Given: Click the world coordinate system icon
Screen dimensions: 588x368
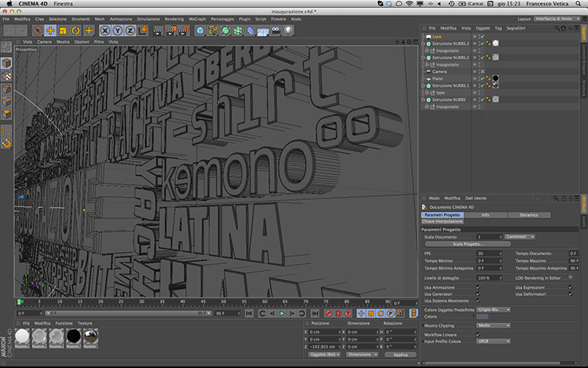Looking at the screenshot, I should [143, 30].
